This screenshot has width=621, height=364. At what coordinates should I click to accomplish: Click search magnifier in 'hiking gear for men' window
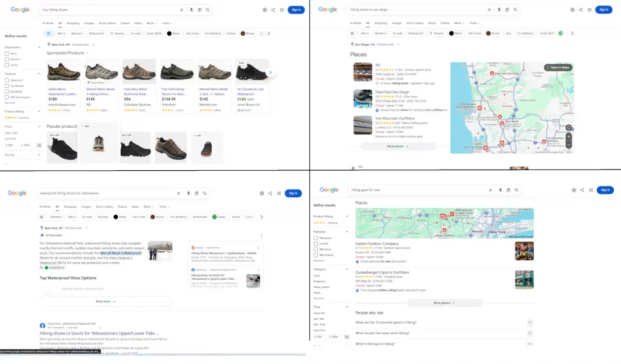(517, 190)
